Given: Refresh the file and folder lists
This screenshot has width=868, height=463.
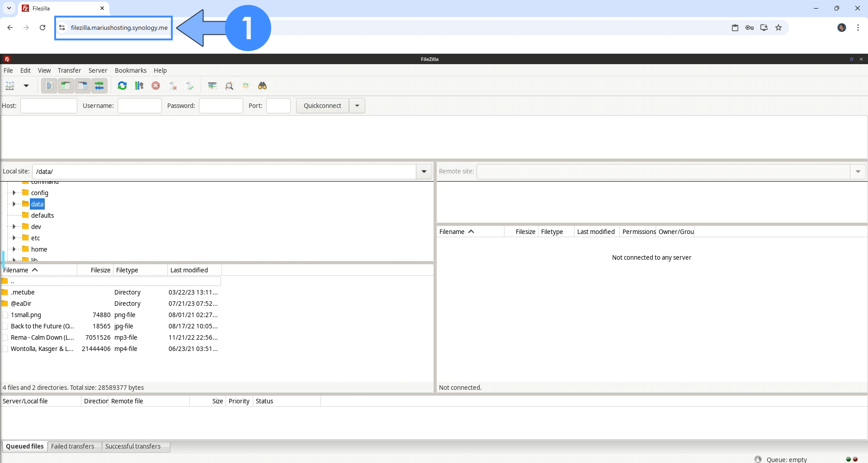Looking at the screenshot, I should pos(122,86).
